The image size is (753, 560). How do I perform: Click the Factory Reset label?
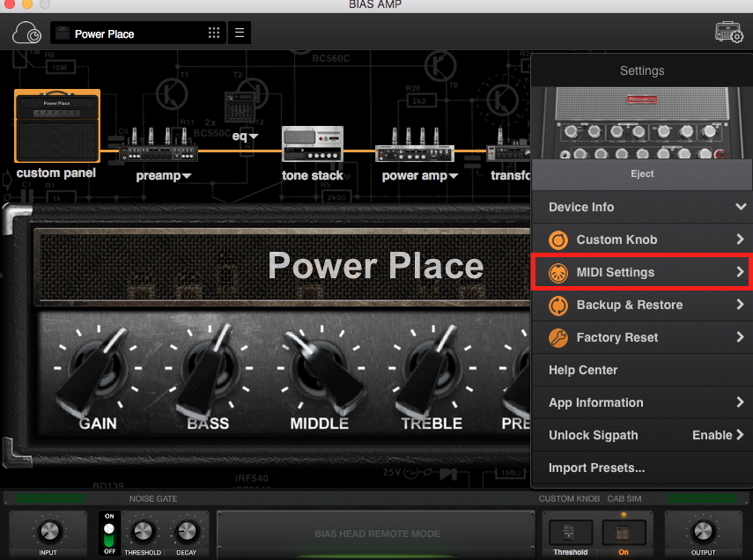pos(617,337)
